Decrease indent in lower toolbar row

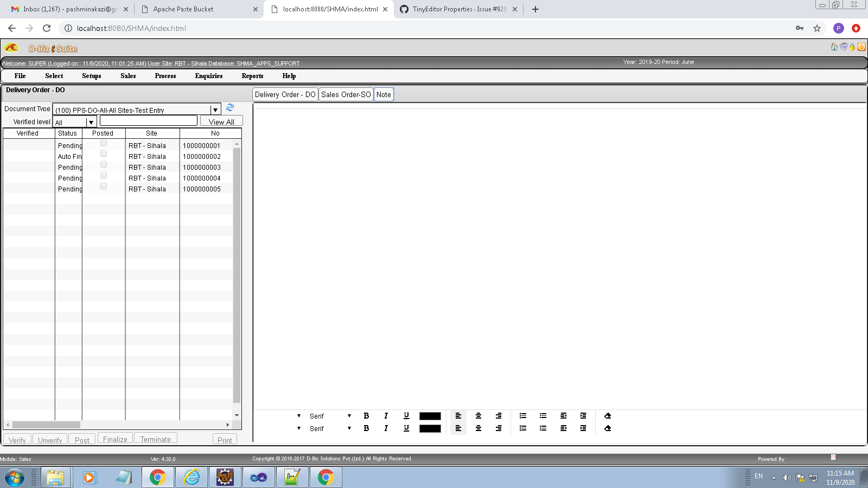564,428
